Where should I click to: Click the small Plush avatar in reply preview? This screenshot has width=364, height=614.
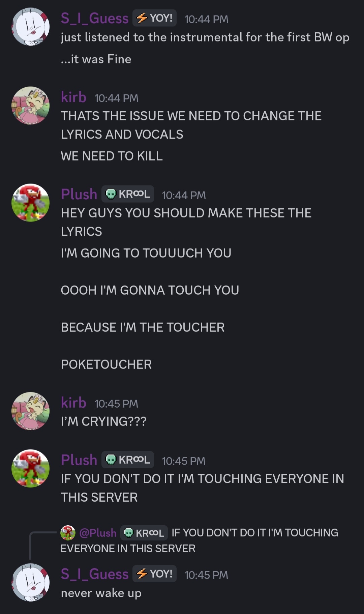click(x=68, y=533)
